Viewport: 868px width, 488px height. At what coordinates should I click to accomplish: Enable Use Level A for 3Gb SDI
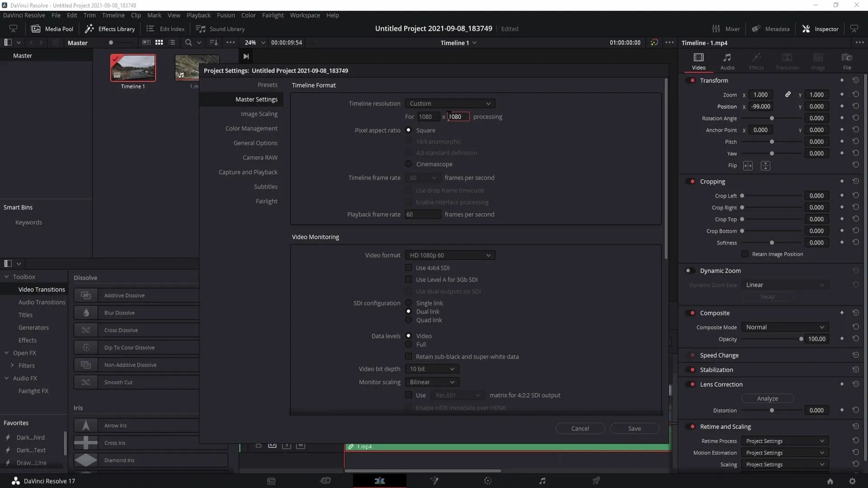tap(408, 280)
